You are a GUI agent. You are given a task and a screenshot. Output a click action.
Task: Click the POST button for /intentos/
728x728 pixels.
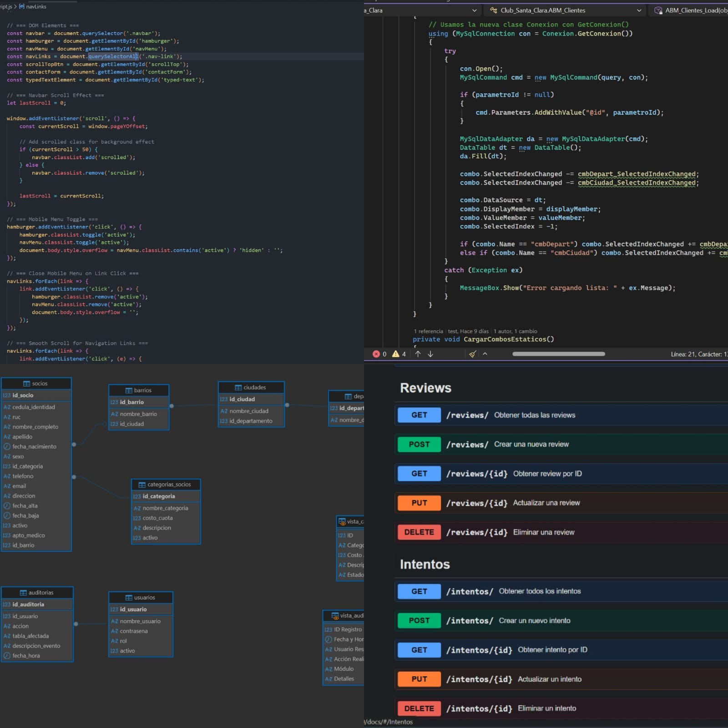[x=419, y=621]
